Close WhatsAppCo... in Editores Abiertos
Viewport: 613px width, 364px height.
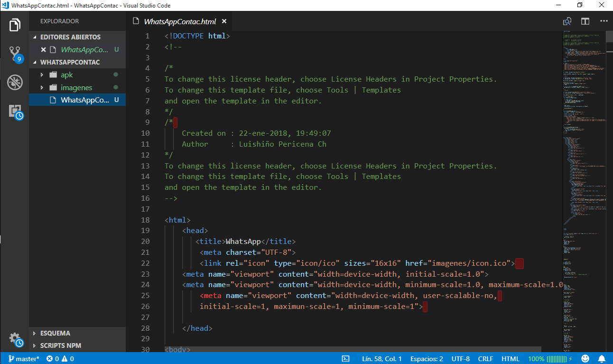coord(44,49)
